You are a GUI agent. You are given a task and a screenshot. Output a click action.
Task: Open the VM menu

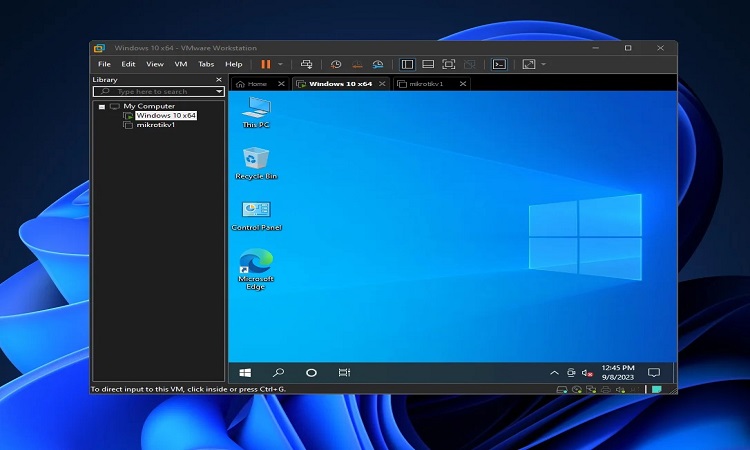[181, 64]
